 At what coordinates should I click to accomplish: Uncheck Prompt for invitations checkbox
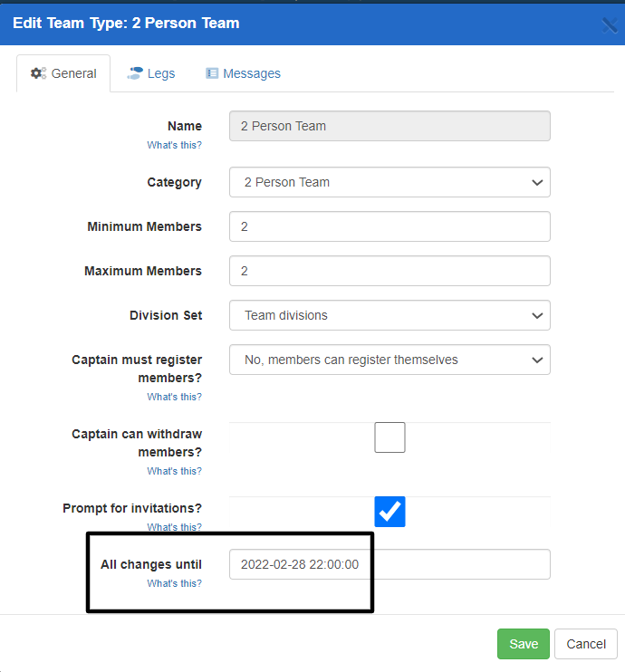pyautogui.click(x=389, y=512)
